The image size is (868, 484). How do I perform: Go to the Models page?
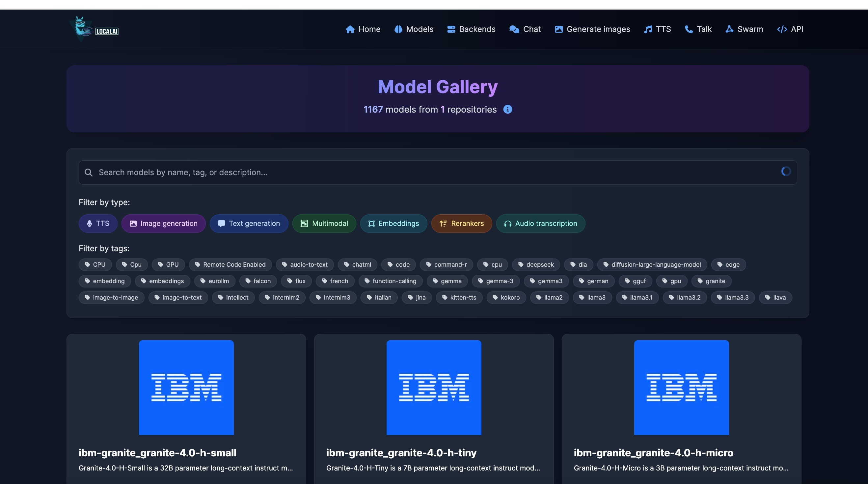click(x=414, y=29)
